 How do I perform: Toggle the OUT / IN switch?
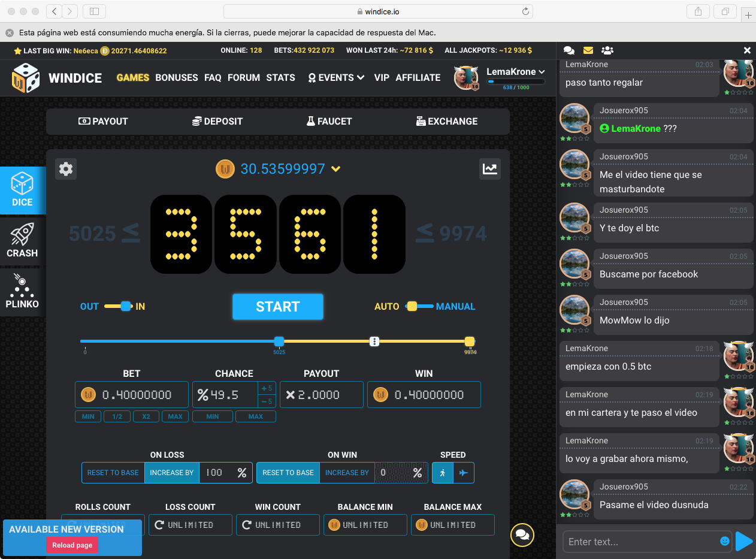(117, 306)
